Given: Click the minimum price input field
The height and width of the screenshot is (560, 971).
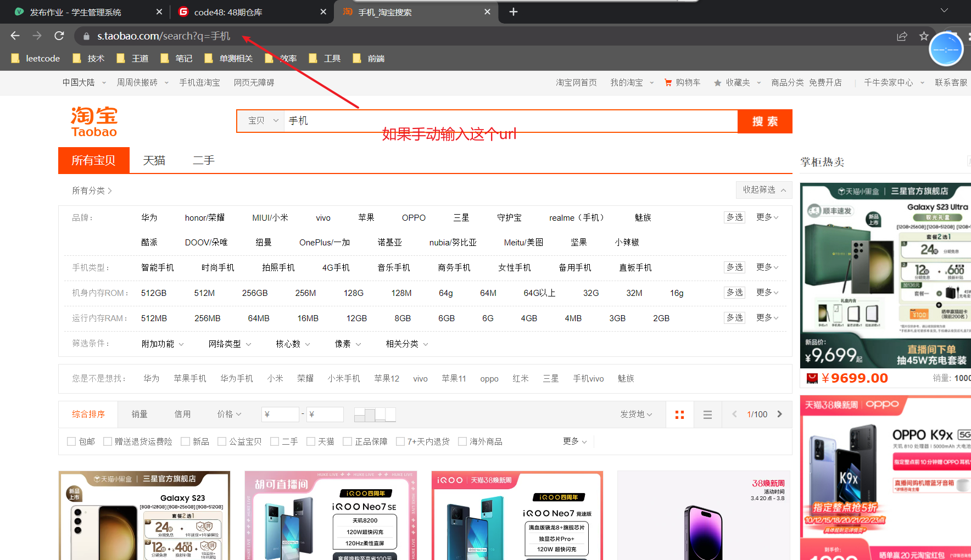Looking at the screenshot, I should point(280,415).
